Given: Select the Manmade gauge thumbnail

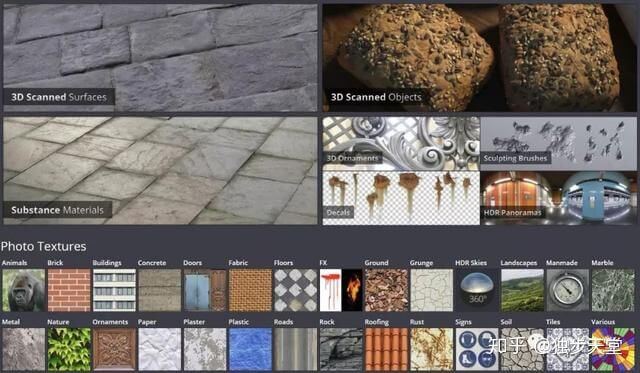Looking at the screenshot, I should point(568,290).
